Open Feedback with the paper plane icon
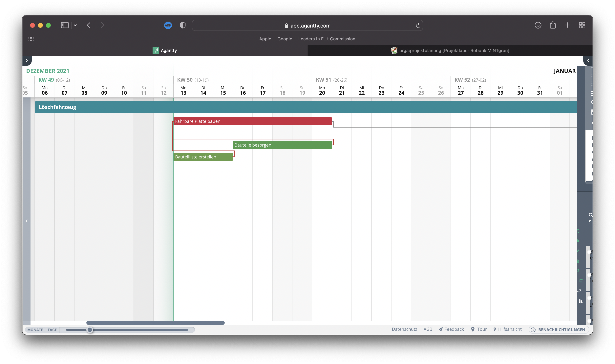 point(451,329)
